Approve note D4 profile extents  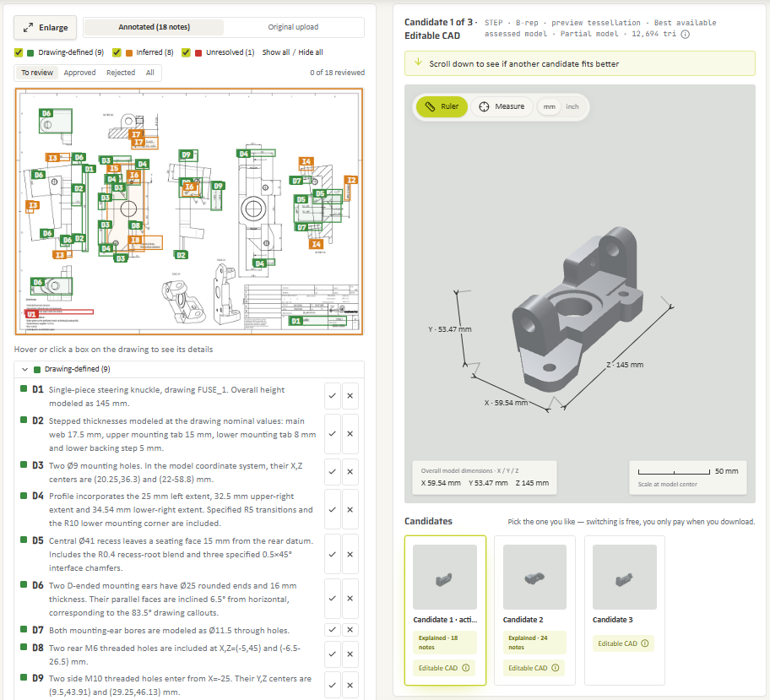point(333,510)
